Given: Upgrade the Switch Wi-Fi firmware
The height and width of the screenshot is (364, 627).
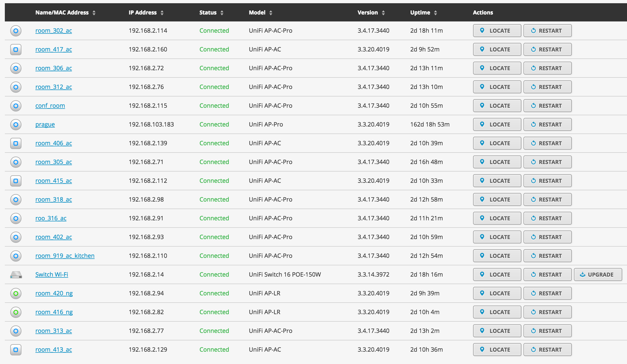Looking at the screenshot, I should 598,274.
